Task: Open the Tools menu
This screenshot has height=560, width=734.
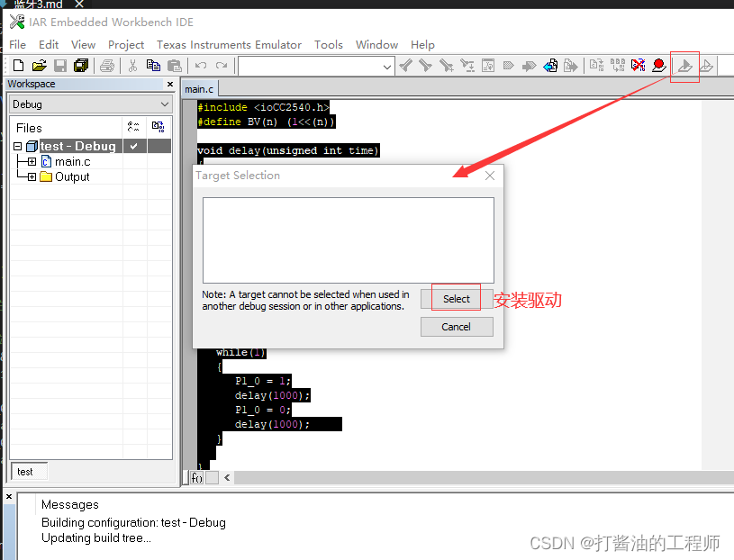Action: (329, 44)
